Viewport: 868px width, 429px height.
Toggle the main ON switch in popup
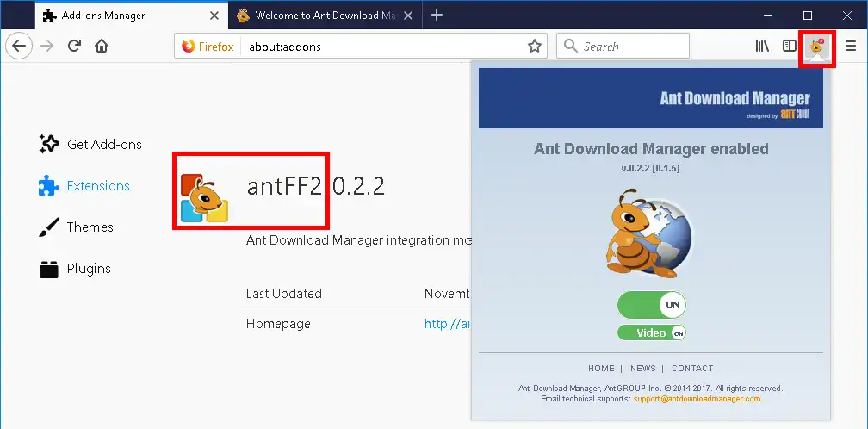click(x=652, y=305)
